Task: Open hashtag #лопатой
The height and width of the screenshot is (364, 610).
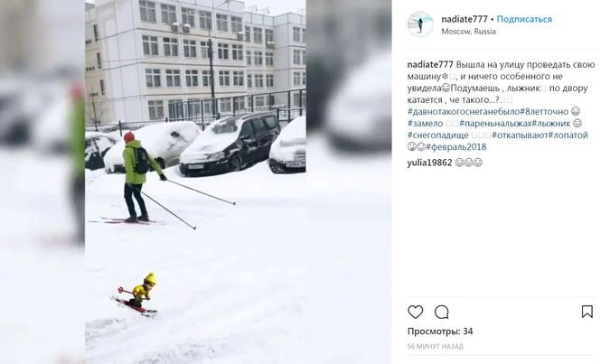Action: [x=568, y=135]
